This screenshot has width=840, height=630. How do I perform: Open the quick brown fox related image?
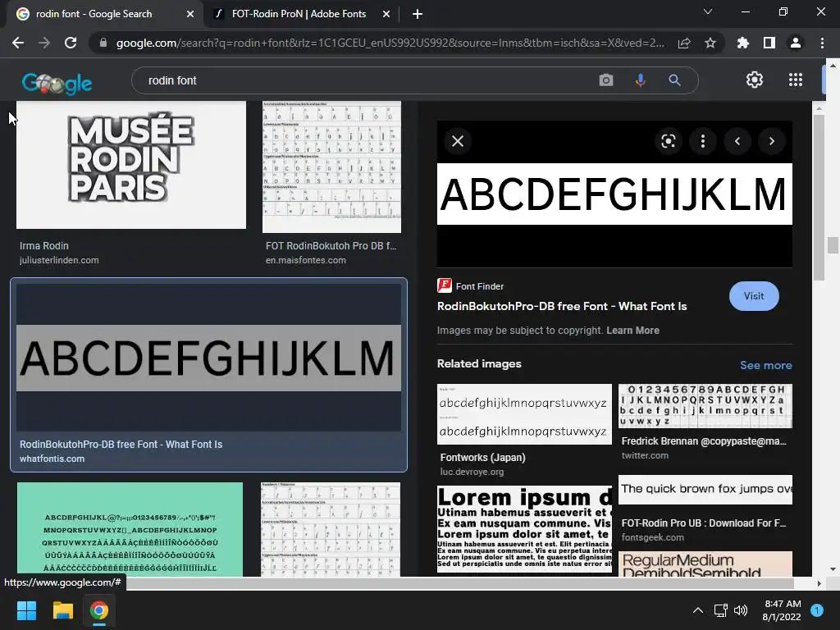tap(705, 489)
